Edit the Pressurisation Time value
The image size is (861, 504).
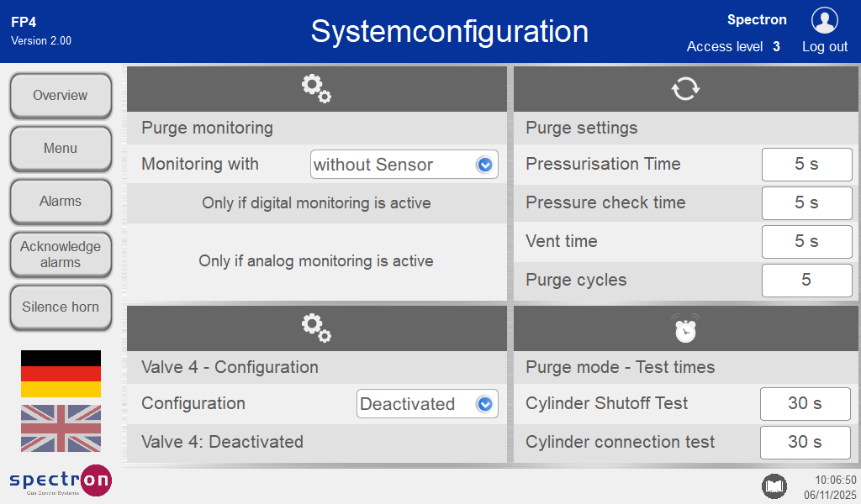(806, 165)
